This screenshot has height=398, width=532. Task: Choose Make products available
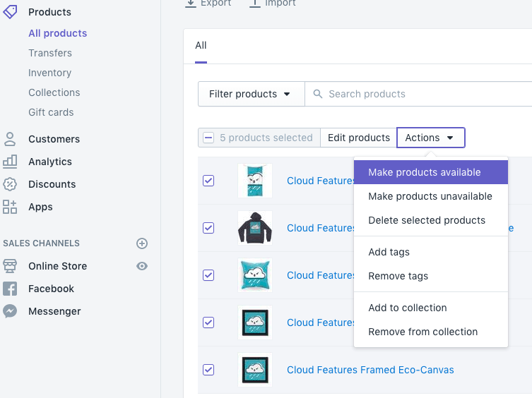(x=425, y=172)
